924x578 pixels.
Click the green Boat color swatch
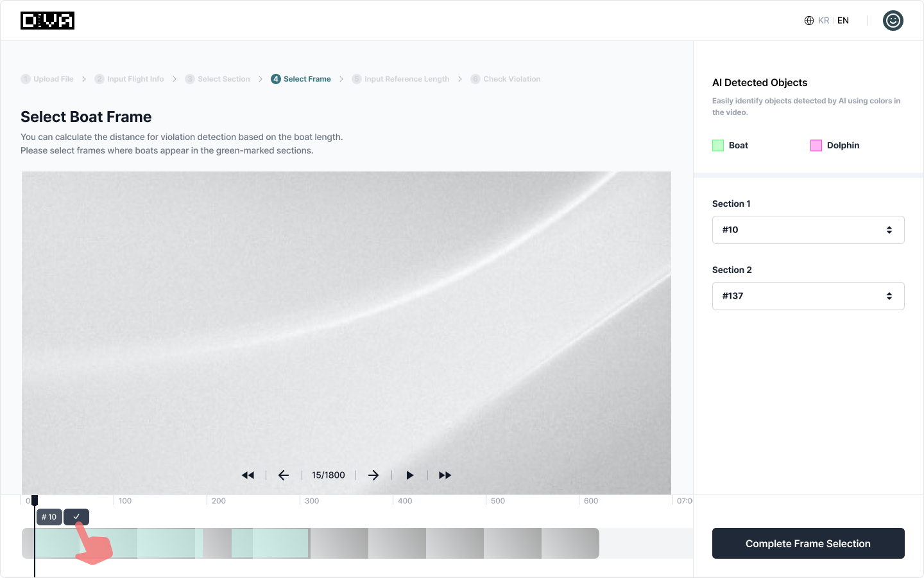click(x=718, y=146)
